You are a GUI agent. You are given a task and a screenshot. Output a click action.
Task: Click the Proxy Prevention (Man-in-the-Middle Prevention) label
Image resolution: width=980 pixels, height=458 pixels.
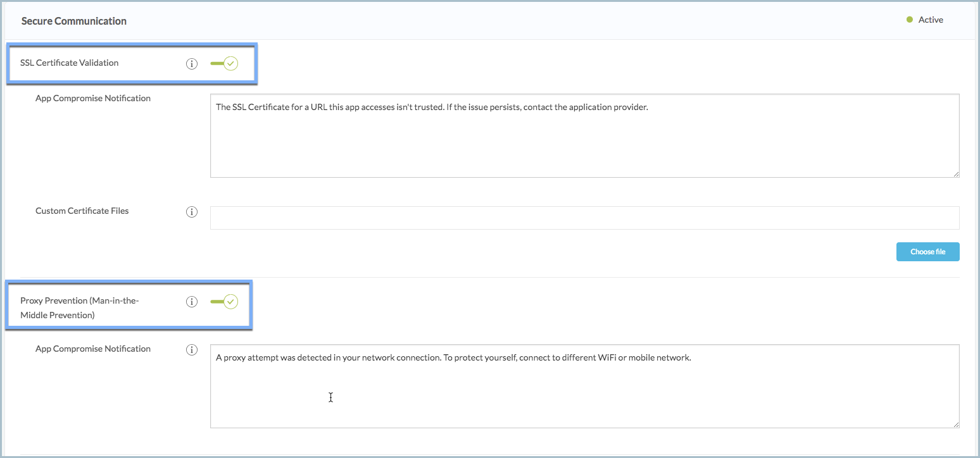point(80,307)
